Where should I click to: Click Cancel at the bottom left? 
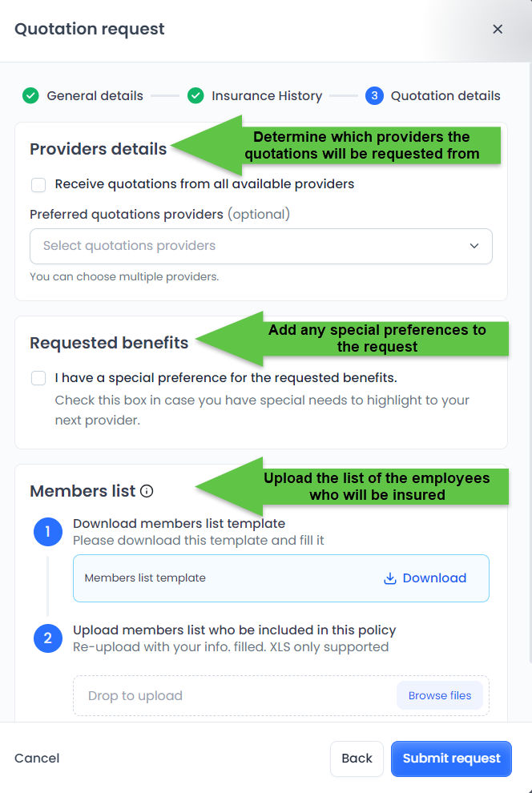(37, 759)
